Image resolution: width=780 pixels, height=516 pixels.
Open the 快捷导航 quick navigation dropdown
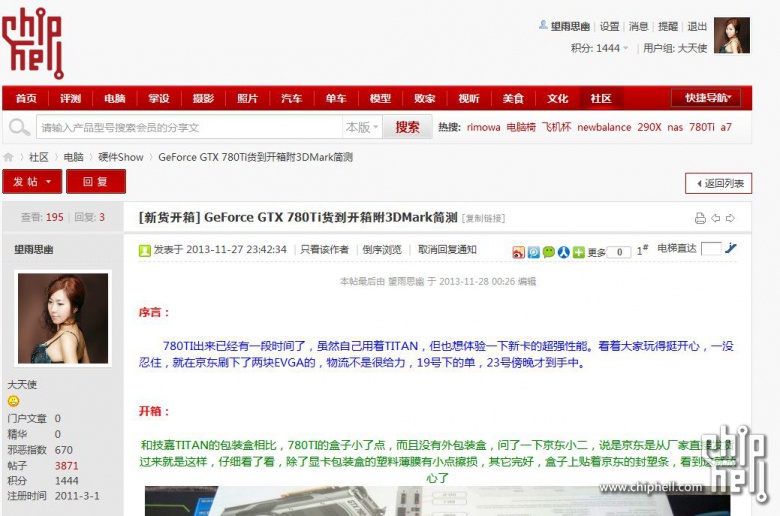(x=706, y=98)
